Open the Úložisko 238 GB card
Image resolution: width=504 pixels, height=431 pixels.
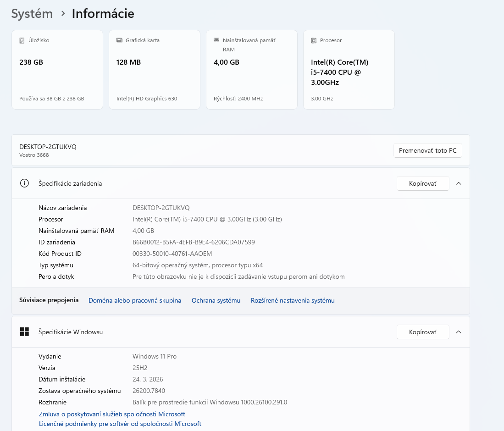coord(57,70)
